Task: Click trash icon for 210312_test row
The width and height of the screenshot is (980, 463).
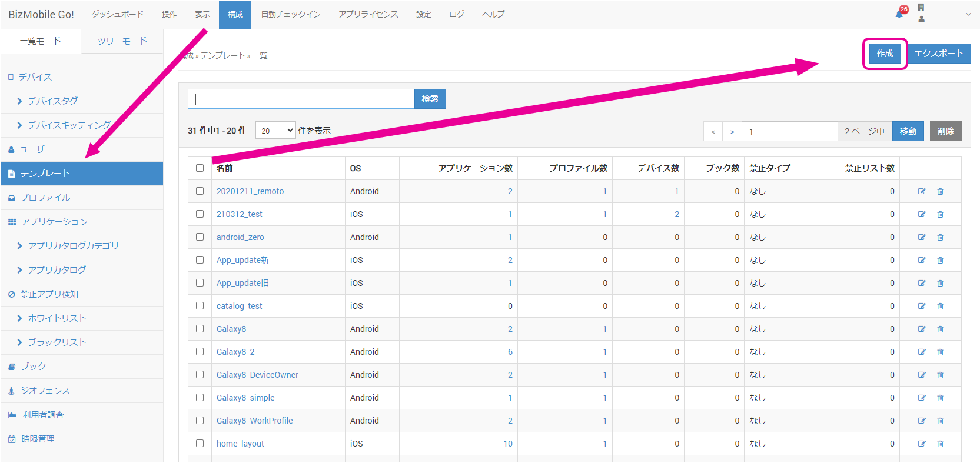Action: click(940, 214)
